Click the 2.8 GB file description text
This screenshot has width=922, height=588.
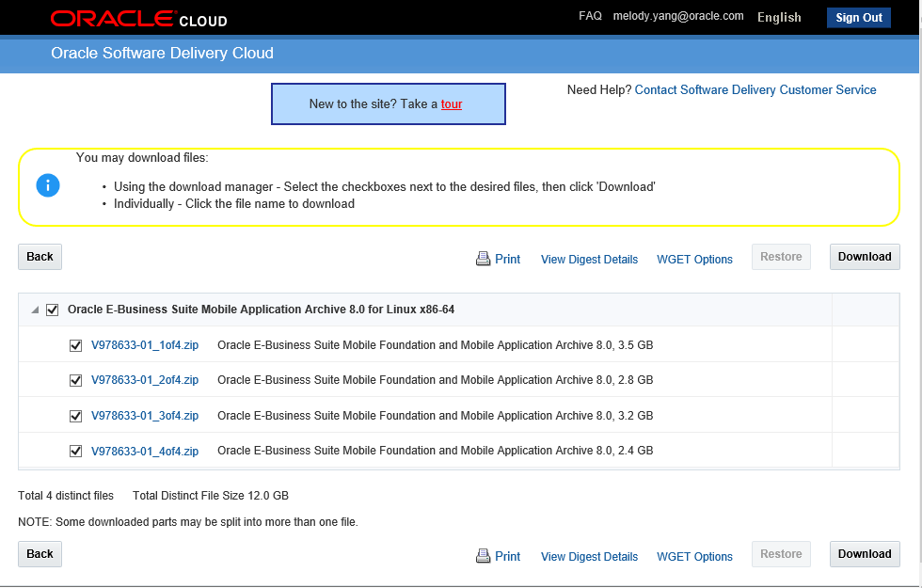click(x=435, y=380)
